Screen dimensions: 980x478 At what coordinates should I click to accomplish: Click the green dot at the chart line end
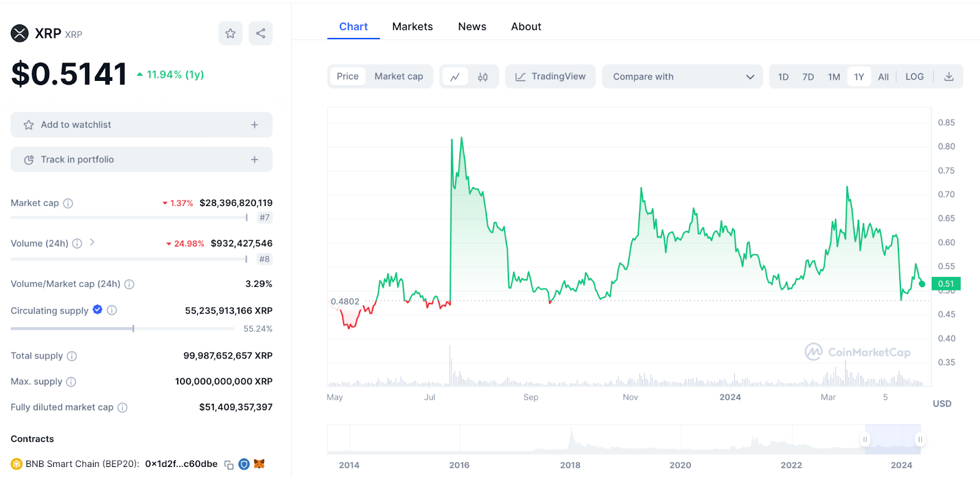[x=922, y=284]
